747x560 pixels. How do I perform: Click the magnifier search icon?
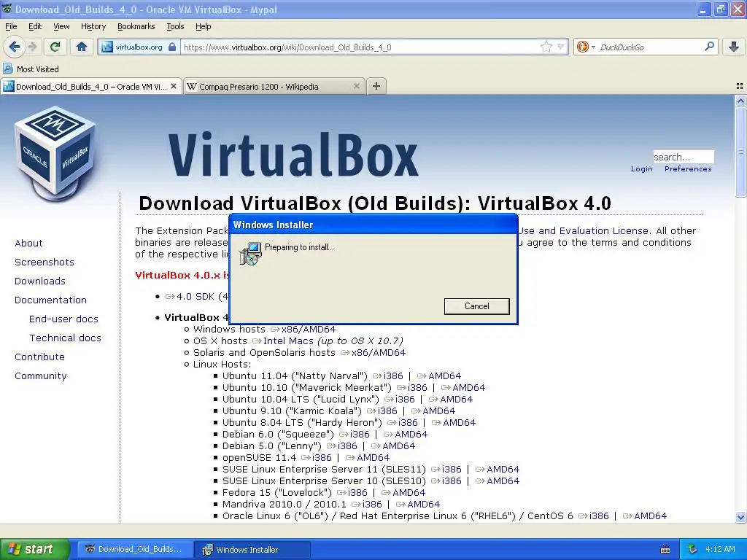click(x=709, y=46)
